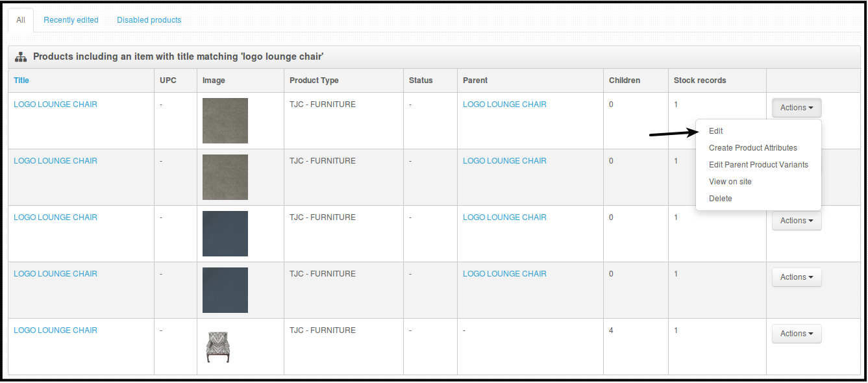The width and height of the screenshot is (868, 383).
Task: Open Parent link in row with open Actions menu
Action: (504, 105)
